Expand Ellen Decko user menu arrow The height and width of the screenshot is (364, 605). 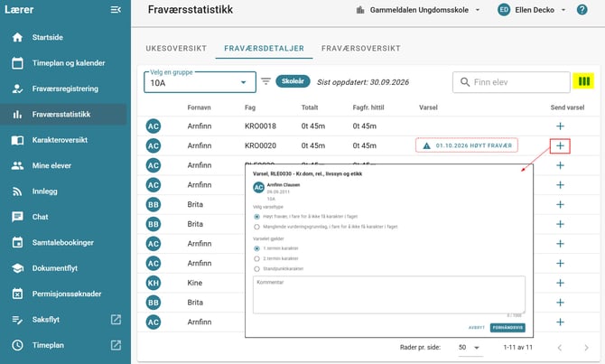pyautogui.click(x=563, y=10)
